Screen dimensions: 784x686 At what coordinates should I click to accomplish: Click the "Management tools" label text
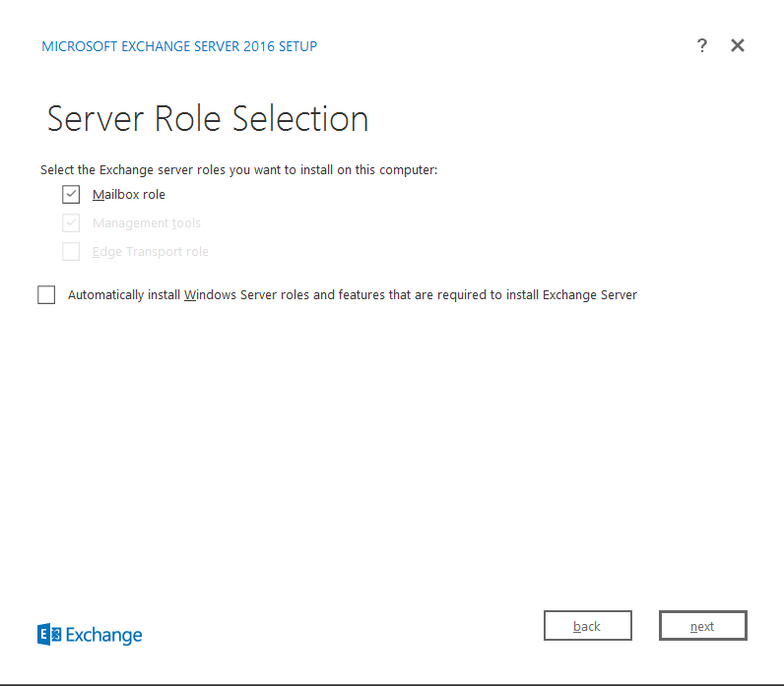[x=147, y=223]
